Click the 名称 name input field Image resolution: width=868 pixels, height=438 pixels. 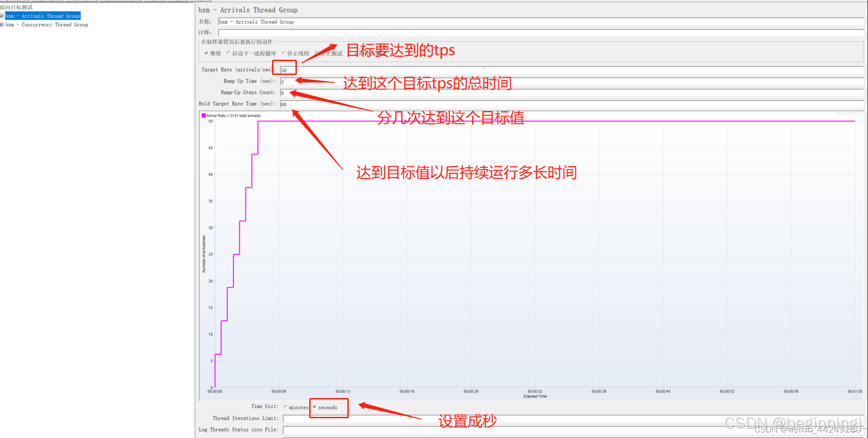pos(540,22)
